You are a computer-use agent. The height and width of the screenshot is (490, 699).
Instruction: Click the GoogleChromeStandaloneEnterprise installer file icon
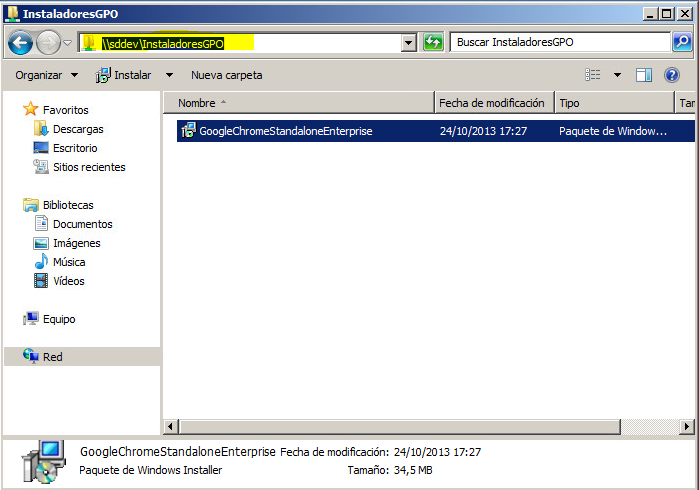click(x=188, y=131)
